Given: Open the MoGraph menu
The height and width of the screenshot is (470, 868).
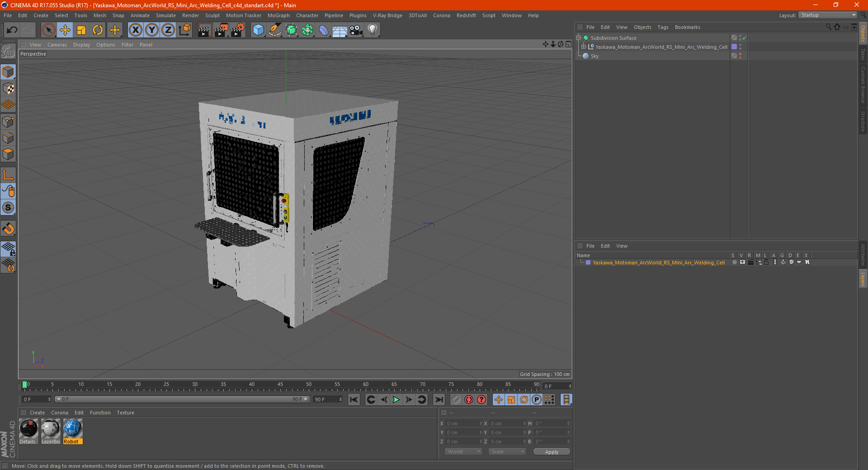Looking at the screenshot, I should pyautogui.click(x=278, y=15).
